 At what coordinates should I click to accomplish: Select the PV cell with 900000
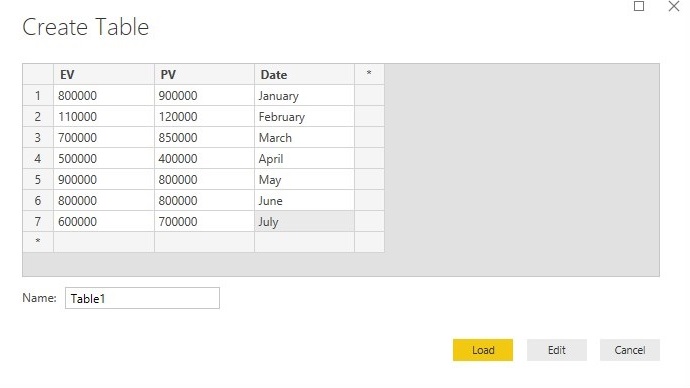tap(204, 95)
